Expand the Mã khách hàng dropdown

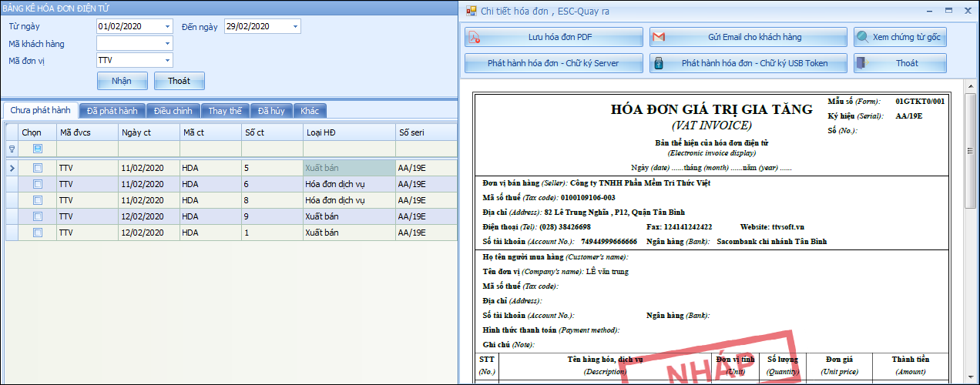(x=167, y=43)
